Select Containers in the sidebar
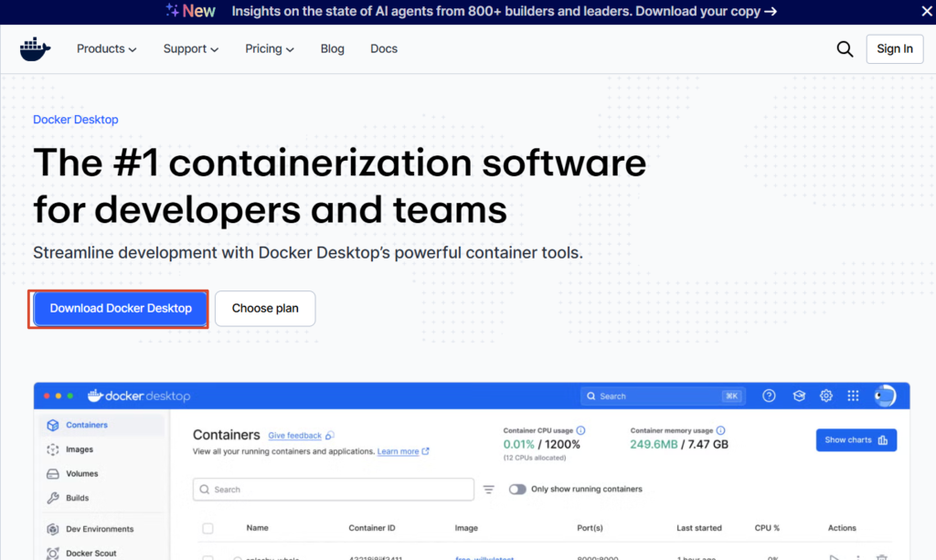The width and height of the screenshot is (936, 560). coord(102,425)
